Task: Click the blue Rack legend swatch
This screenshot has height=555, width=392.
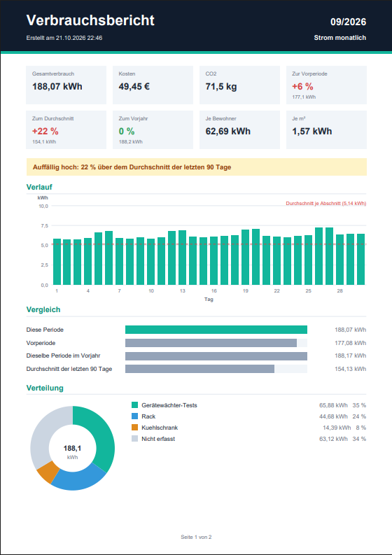Action: [134, 416]
